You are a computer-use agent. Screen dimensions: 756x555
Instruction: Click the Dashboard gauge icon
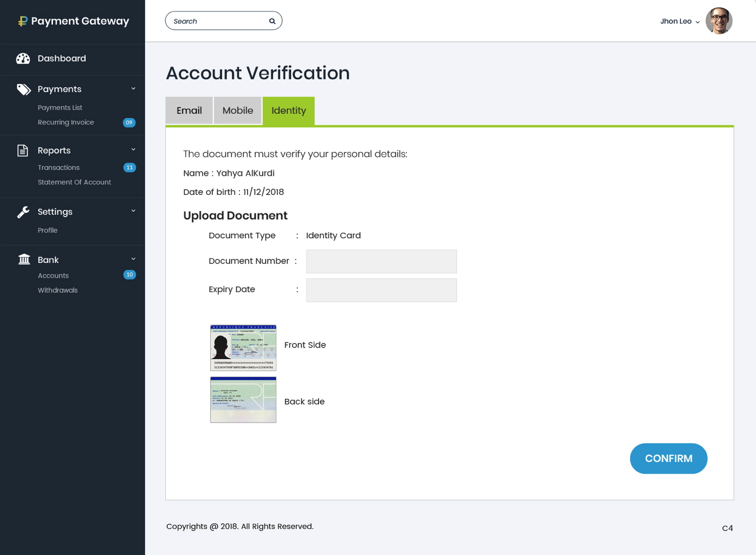pyautogui.click(x=23, y=58)
